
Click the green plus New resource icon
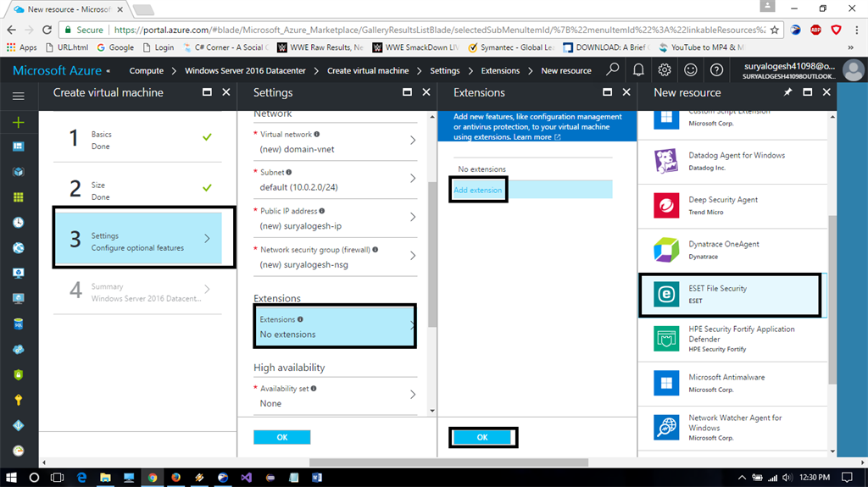[19, 122]
